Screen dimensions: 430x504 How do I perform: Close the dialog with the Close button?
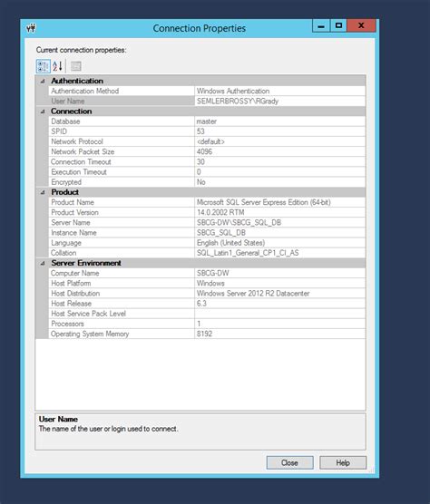[289, 462]
